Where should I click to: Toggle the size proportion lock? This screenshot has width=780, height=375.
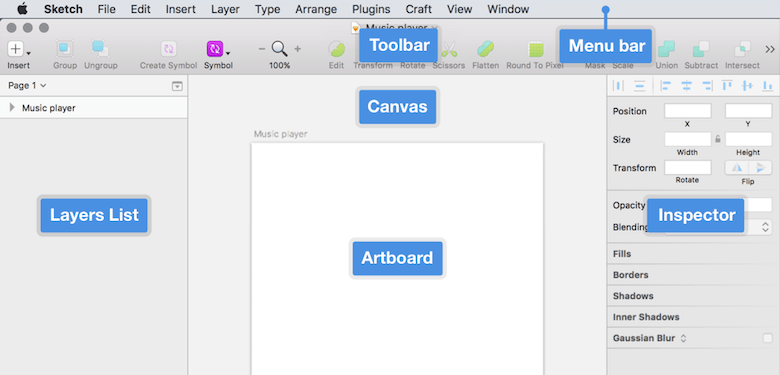tap(718, 139)
